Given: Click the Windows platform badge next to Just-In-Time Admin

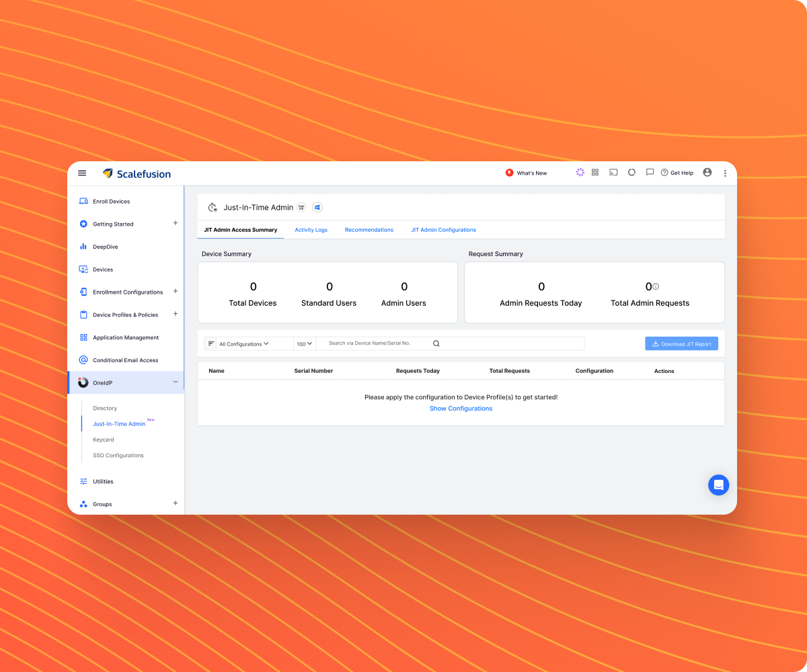Looking at the screenshot, I should [x=317, y=207].
